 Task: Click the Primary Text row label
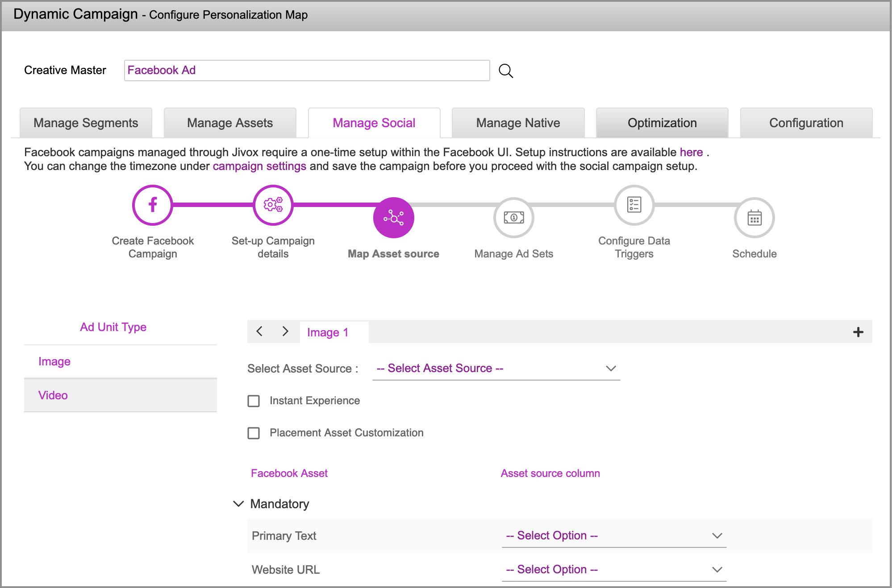(284, 536)
